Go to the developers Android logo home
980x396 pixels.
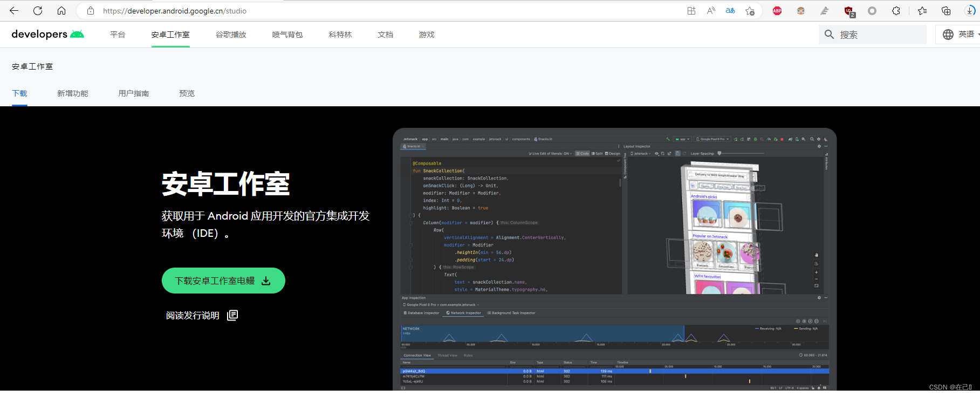coord(47,34)
